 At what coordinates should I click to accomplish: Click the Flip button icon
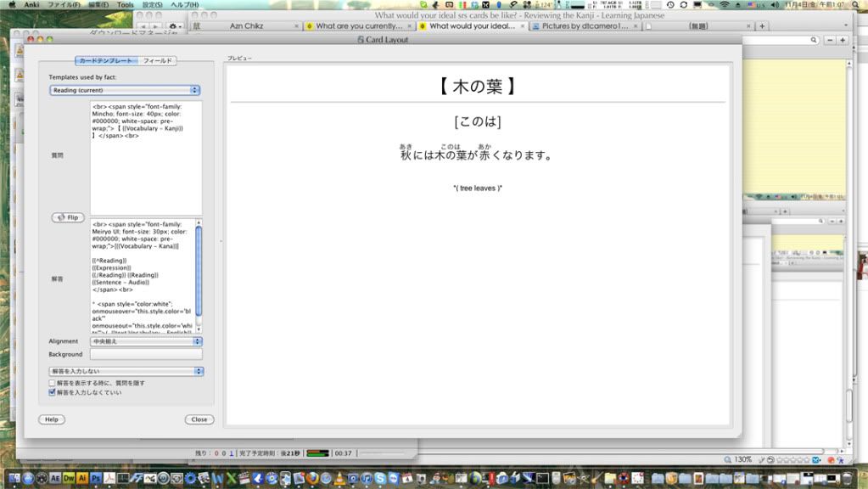[x=68, y=217]
